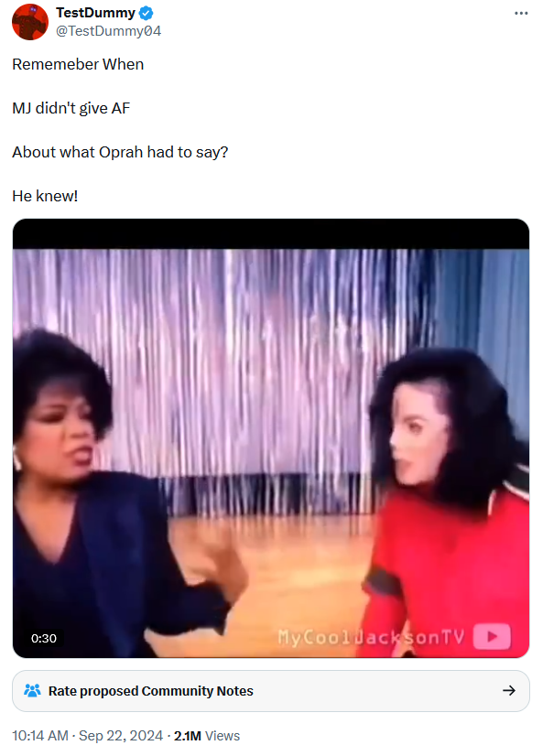Click the Sep 22, 2024 date
This screenshot has height=756, width=543.
coord(121,736)
